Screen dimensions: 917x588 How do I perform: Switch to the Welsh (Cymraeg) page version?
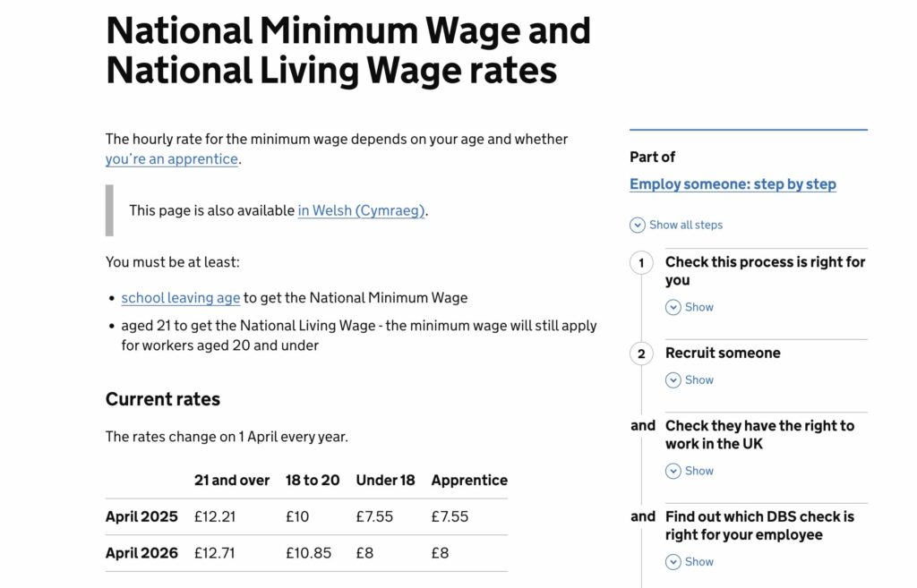(x=362, y=210)
